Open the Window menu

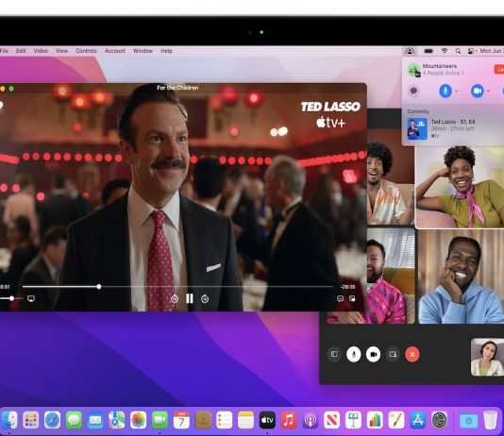(143, 51)
